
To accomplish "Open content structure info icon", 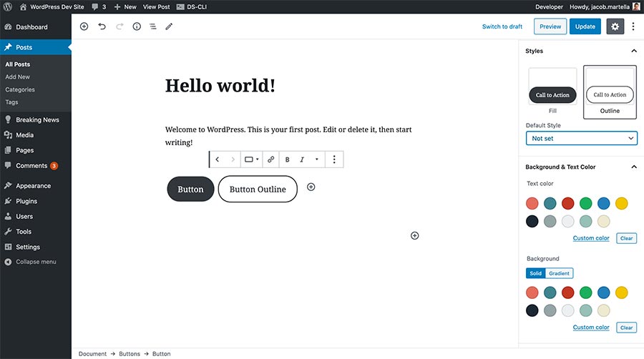I will coord(137,26).
